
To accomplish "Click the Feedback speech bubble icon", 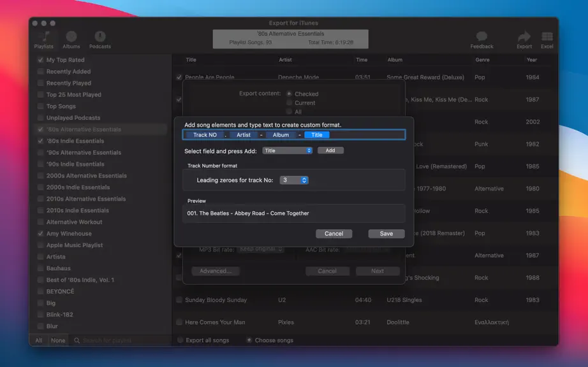I will point(481,36).
